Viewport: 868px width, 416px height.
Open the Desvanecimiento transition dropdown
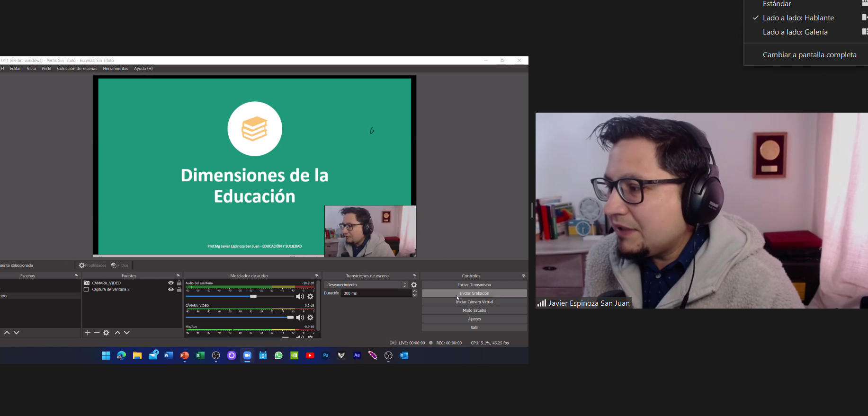coord(366,285)
